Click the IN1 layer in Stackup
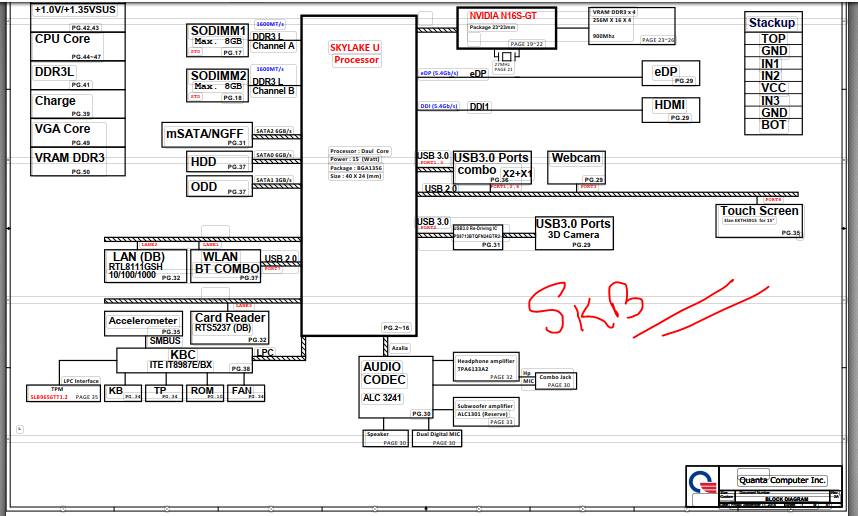The width and height of the screenshot is (858, 516). [773, 63]
